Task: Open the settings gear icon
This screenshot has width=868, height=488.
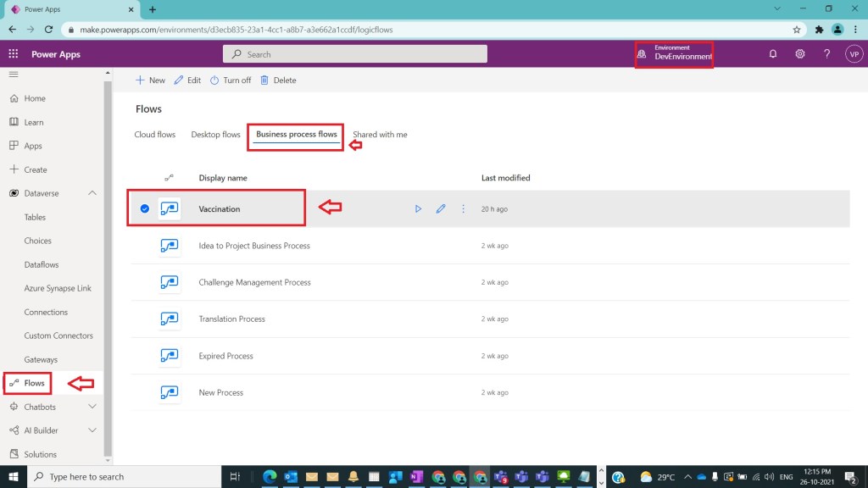Action: pos(800,54)
